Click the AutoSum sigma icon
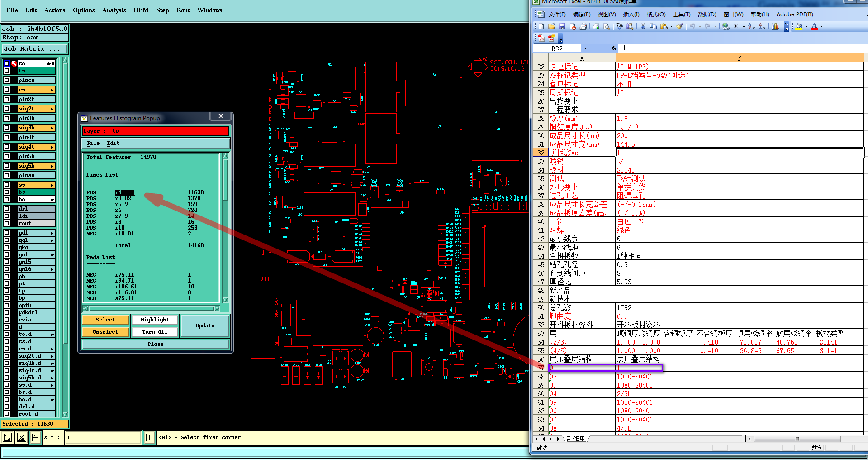The image size is (868, 460). click(x=736, y=26)
